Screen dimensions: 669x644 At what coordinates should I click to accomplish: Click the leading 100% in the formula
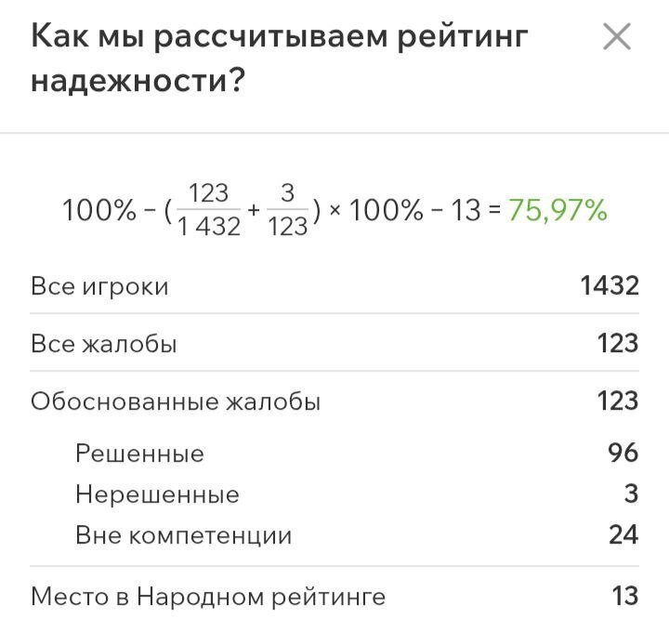pyautogui.click(x=98, y=212)
